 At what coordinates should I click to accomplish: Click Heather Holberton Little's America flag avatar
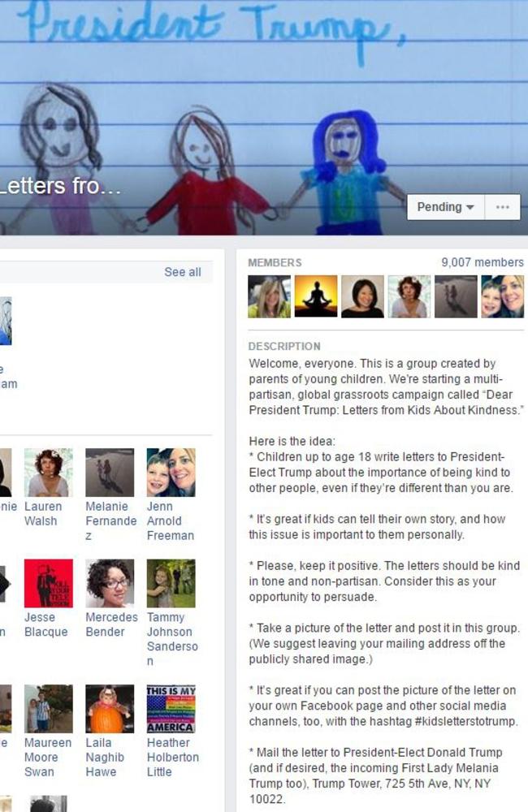(x=171, y=708)
